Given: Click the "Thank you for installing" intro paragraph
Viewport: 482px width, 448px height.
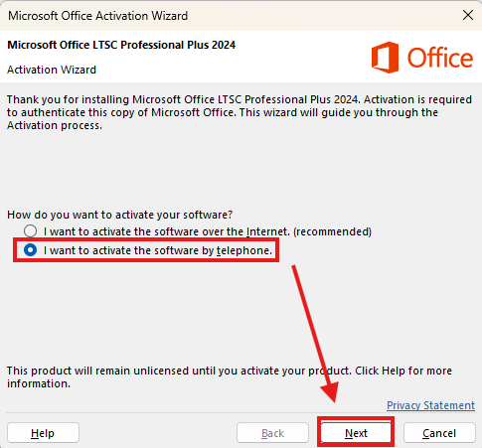Looking at the screenshot, I should tap(240, 112).
